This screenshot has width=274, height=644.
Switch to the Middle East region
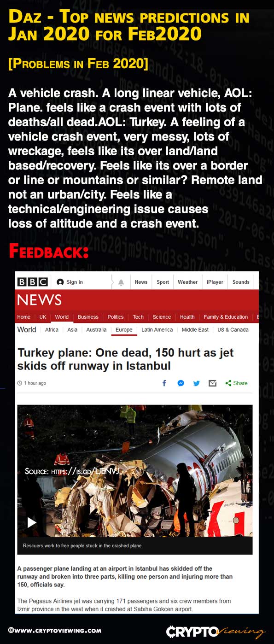coord(195,330)
